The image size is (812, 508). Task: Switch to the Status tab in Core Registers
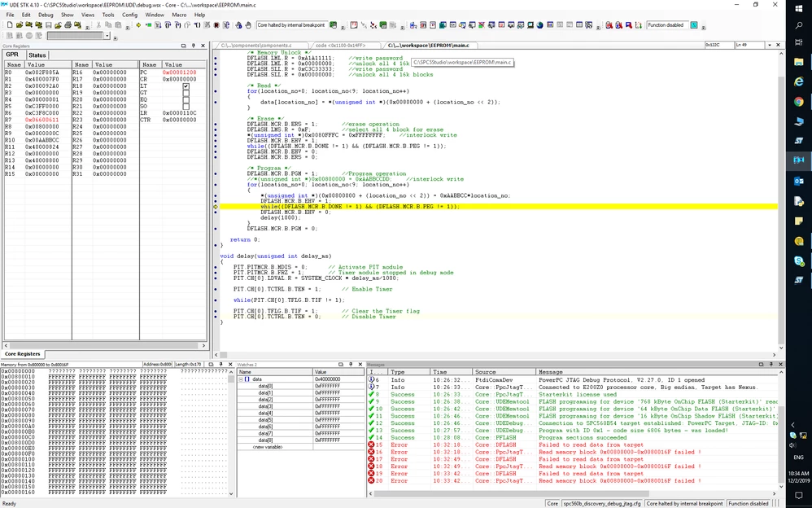[37, 55]
